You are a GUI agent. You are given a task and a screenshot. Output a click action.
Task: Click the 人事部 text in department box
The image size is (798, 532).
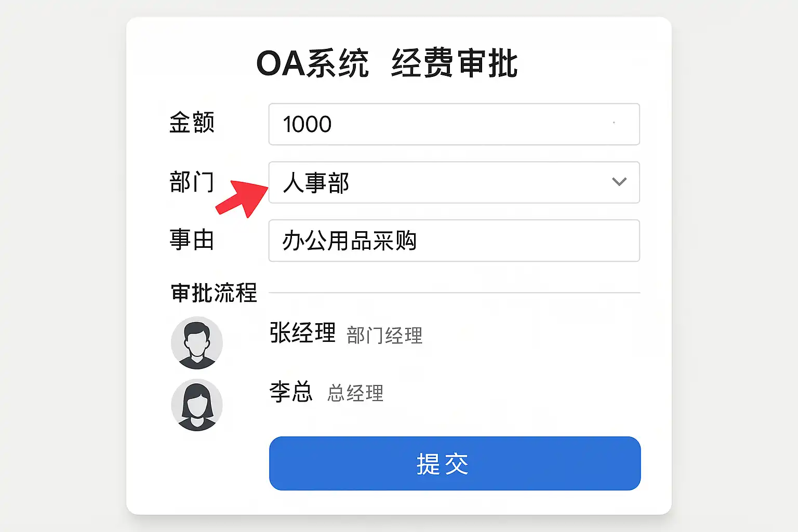[316, 183]
